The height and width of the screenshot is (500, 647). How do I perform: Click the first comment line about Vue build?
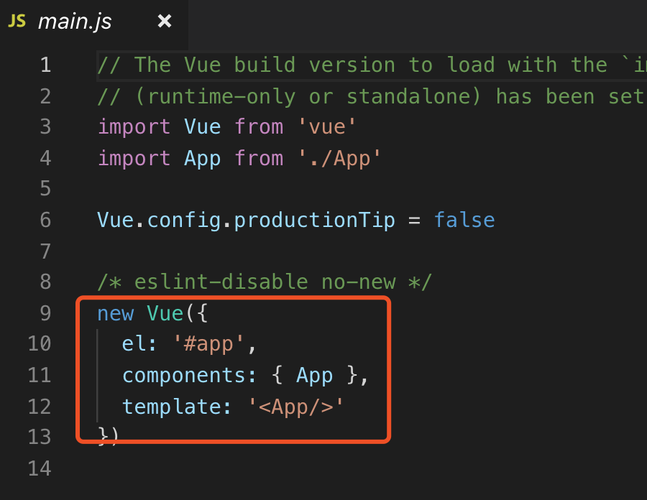point(372,65)
